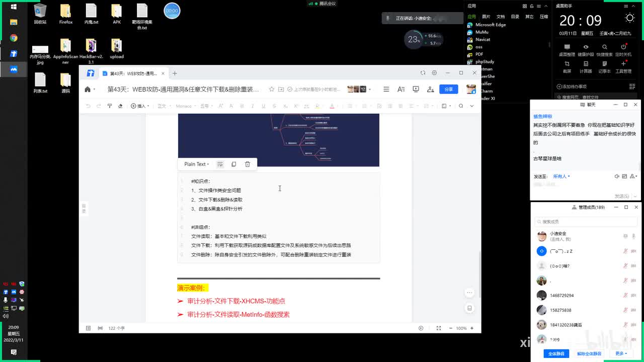
Task: Move document to folder icon
Action: tap(281, 89)
